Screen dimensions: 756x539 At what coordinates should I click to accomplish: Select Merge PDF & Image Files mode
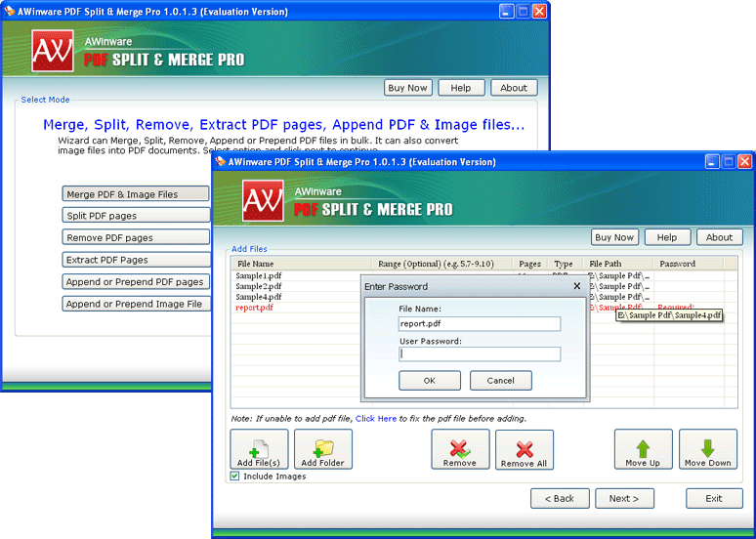point(136,194)
